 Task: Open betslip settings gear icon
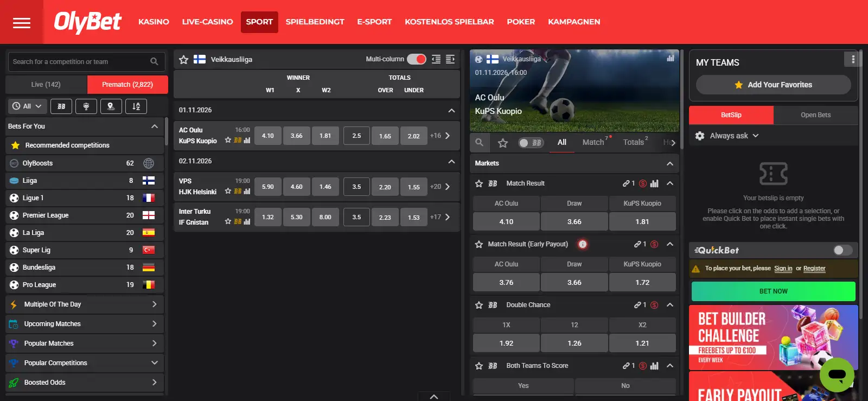(700, 136)
